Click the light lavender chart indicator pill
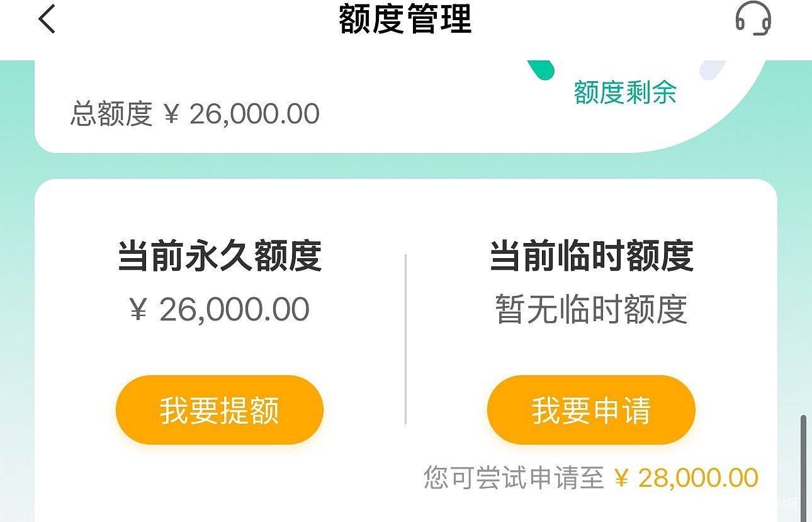This screenshot has height=522, width=812. tap(713, 69)
